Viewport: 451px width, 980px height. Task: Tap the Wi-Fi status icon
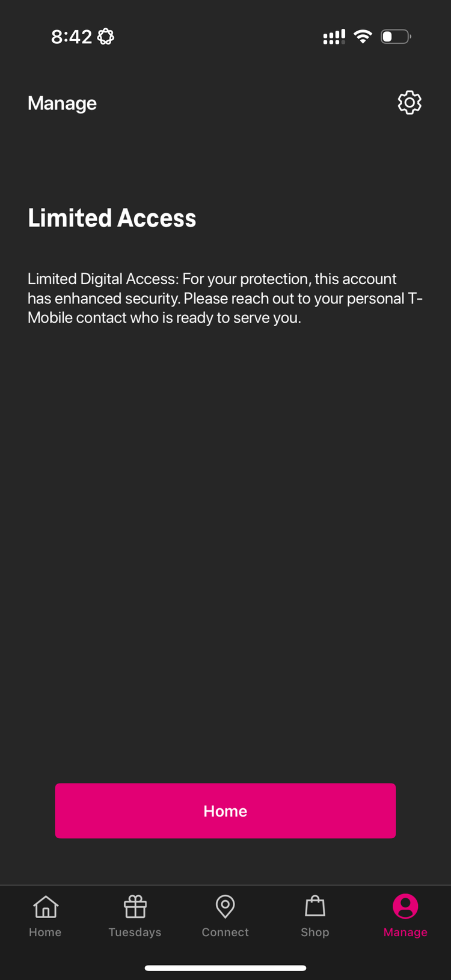pyautogui.click(x=363, y=37)
